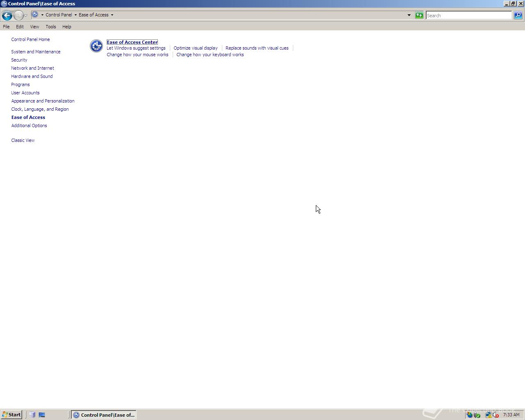The image size is (525, 420).
Task: Open Hardware and Sound category
Action: click(x=32, y=76)
